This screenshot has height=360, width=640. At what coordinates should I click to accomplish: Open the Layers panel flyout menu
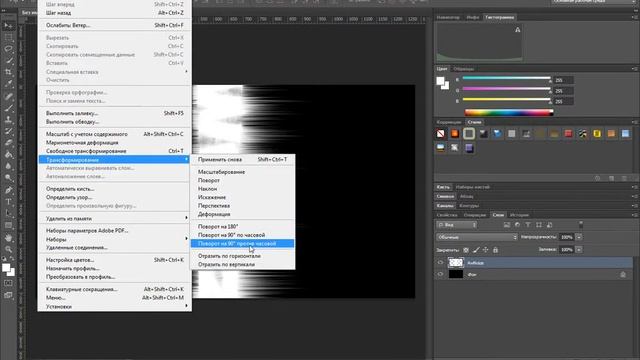pyautogui.click(x=634, y=215)
